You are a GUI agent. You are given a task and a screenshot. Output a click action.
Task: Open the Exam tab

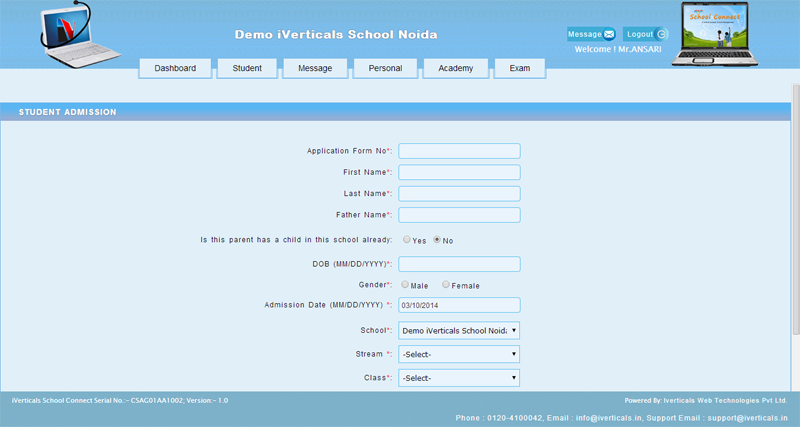(520, 68)
